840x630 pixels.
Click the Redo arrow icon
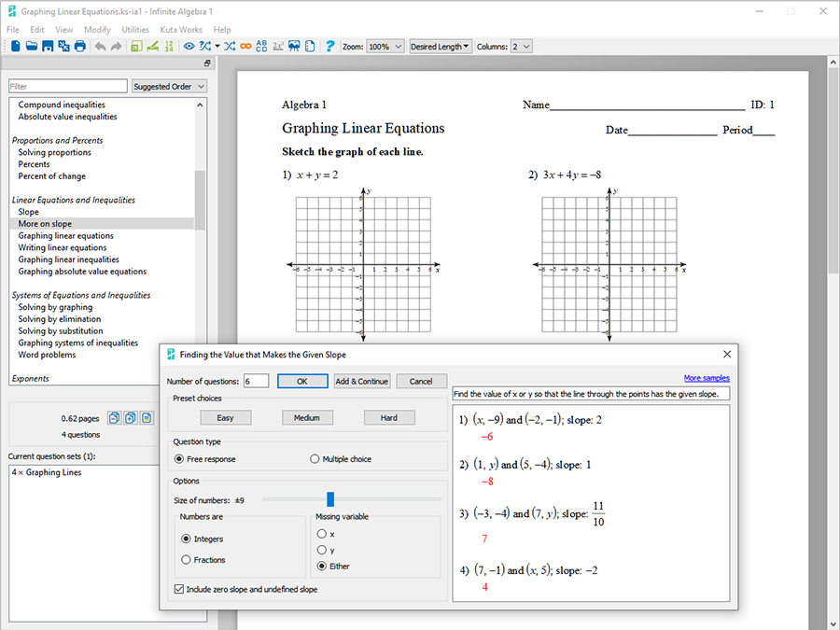click(116, 47)
